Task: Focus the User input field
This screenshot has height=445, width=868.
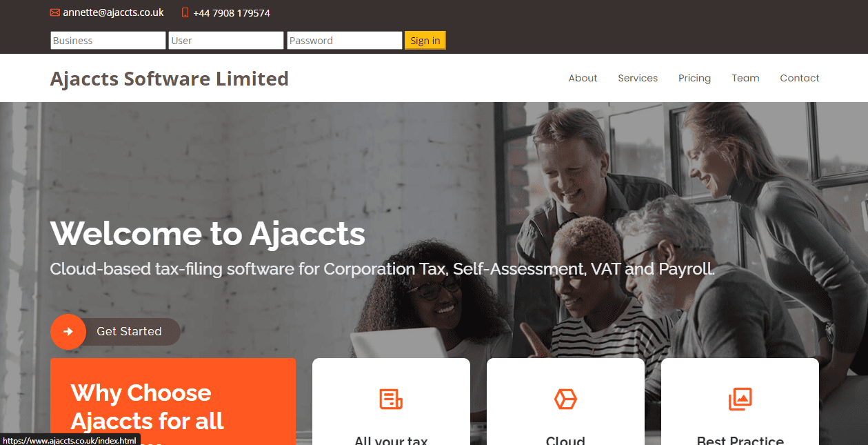Action: pyautogui.click(x=226, y=41)
